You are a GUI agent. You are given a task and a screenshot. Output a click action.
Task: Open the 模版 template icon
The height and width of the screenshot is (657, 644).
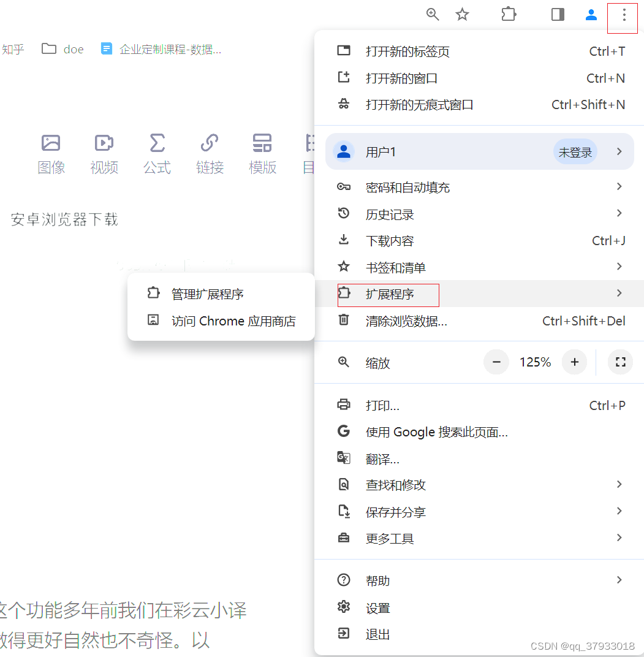tap(262, 154)
